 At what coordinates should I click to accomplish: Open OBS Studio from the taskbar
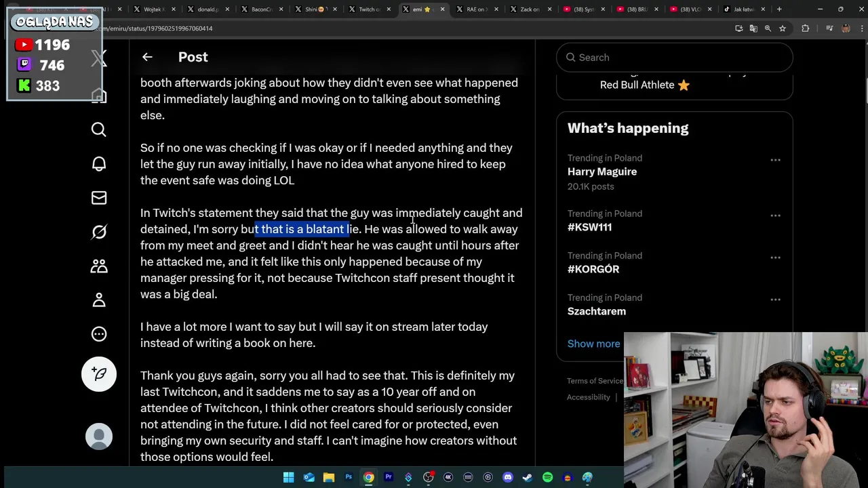[x=428, y=477]
